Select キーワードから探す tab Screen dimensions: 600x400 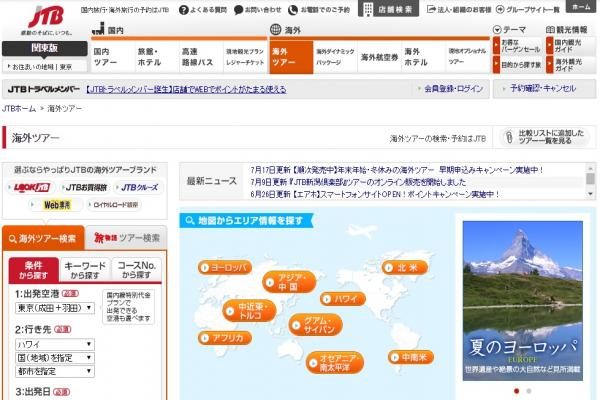pos(85,270)
